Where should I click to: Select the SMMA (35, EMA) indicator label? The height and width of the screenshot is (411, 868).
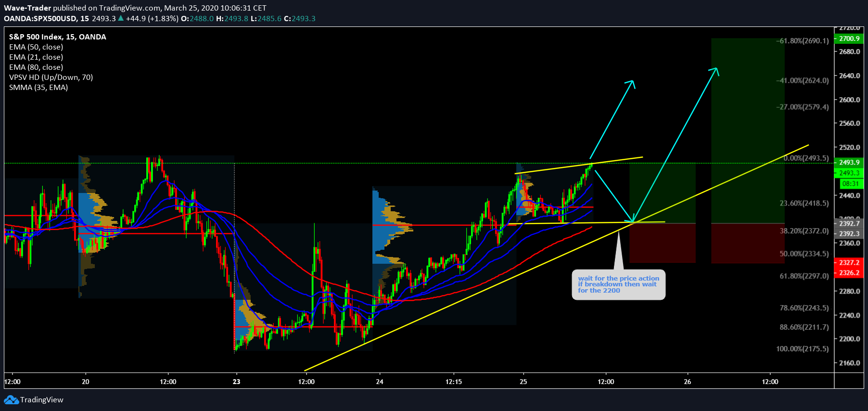[38, 87]
